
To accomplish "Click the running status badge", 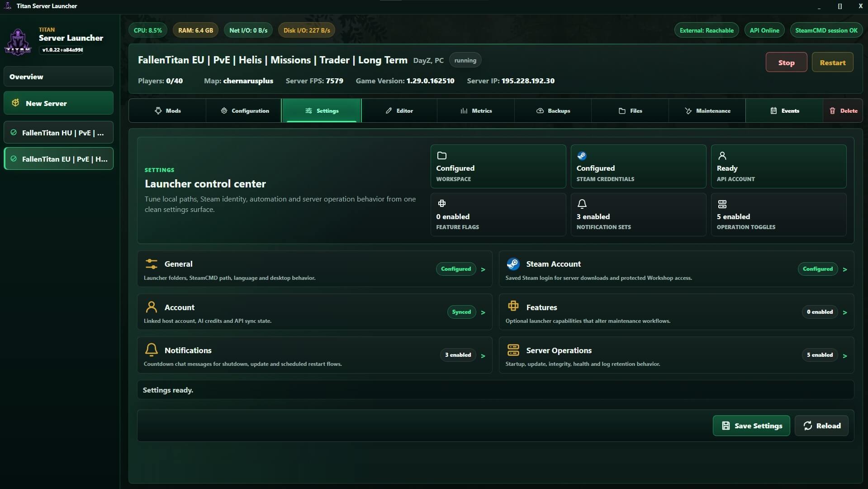I will tap(465, 60).
